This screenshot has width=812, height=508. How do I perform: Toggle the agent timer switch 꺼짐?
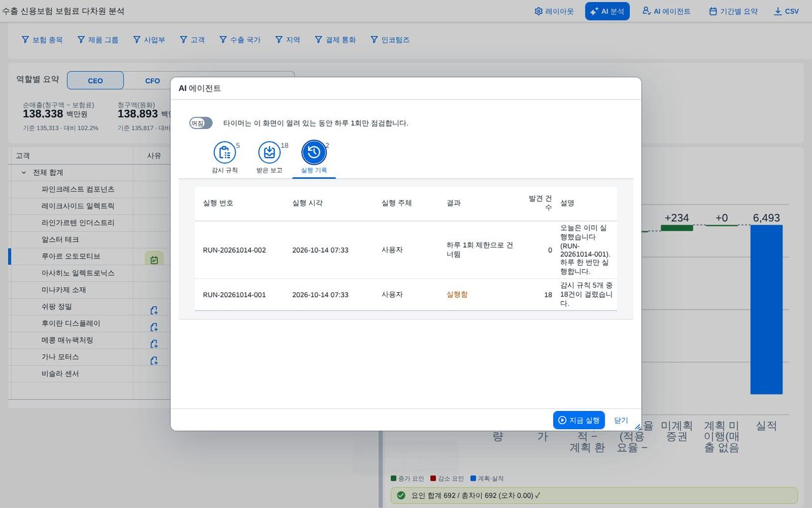pos(200,123)
